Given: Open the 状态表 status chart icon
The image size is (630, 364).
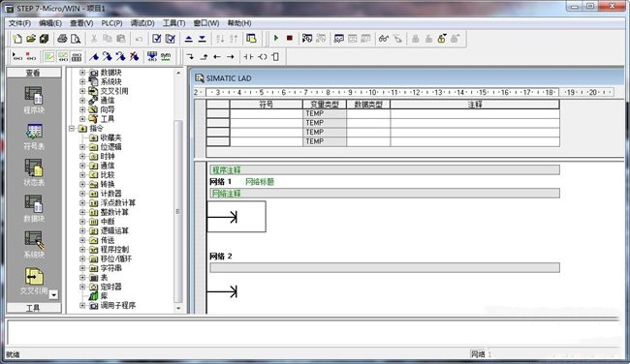Looking at the screenshot, I should 34,172.
